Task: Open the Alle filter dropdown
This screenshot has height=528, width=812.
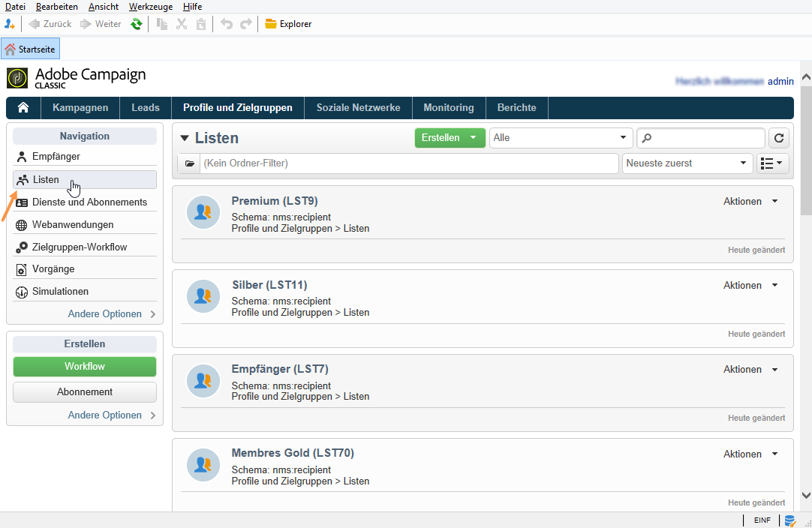Action: click(x=561, y=138)
